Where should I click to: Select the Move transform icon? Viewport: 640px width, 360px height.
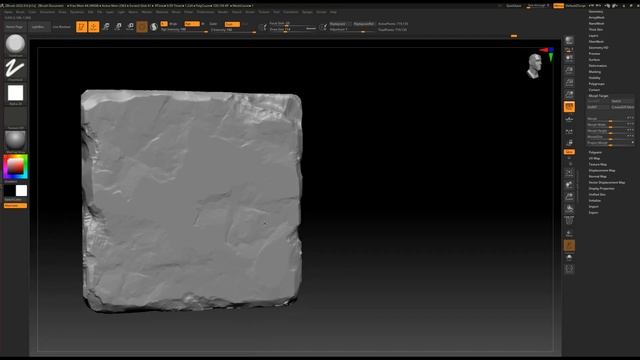point(106,27)
